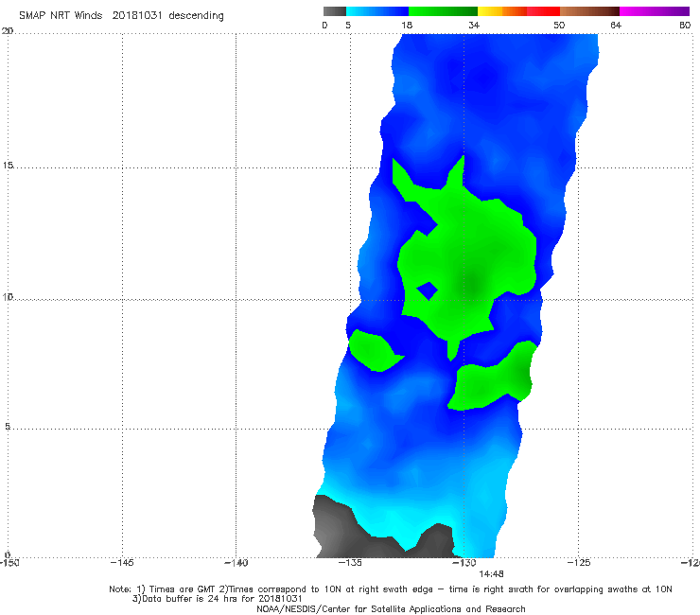Screen dimensions: 700x615
Task: Click the note line starting 'Times are GMT'
Action: pos(391,589)
